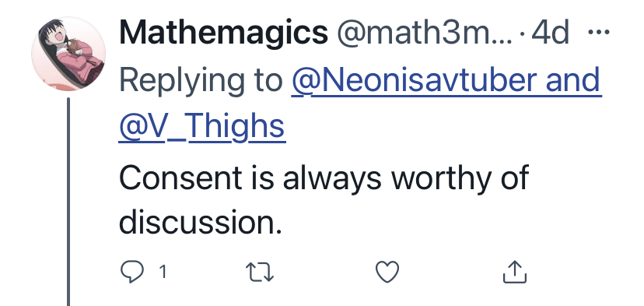Select the word 'discussion.' in the tweet
The height and width of the screenshot is (306, 644).
click(201, 223)
